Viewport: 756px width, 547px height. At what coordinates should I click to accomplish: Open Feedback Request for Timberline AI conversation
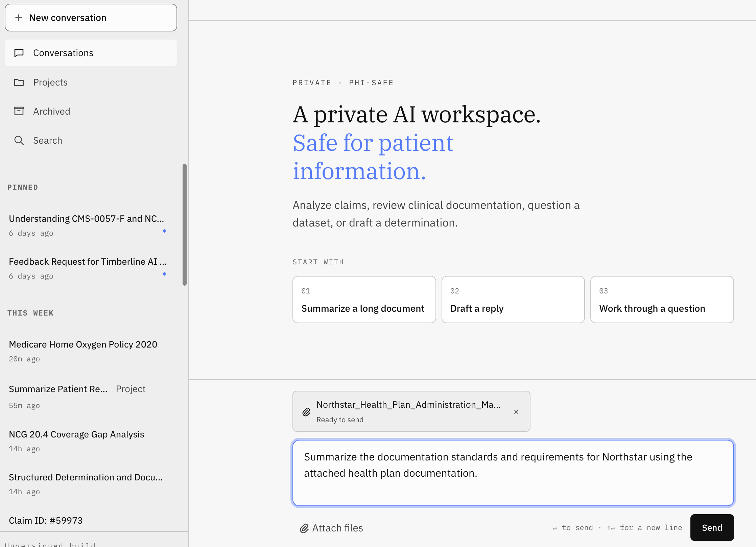point(88,268)
